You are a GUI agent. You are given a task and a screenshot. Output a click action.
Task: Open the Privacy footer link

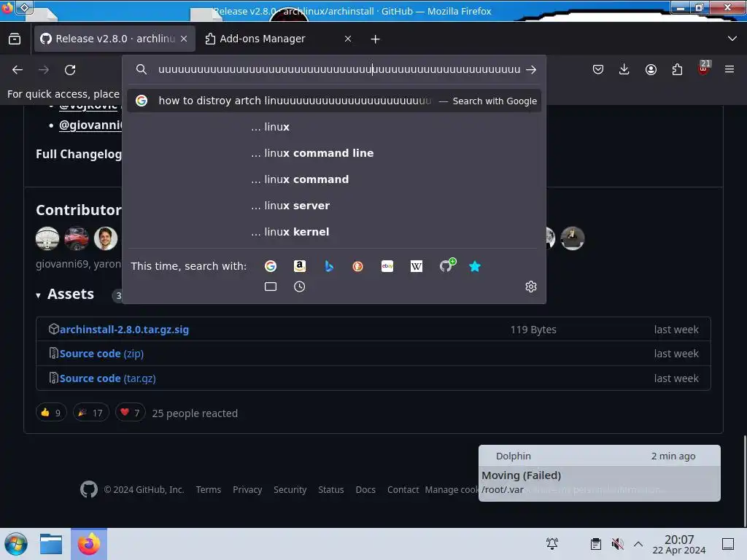(247, 489)
